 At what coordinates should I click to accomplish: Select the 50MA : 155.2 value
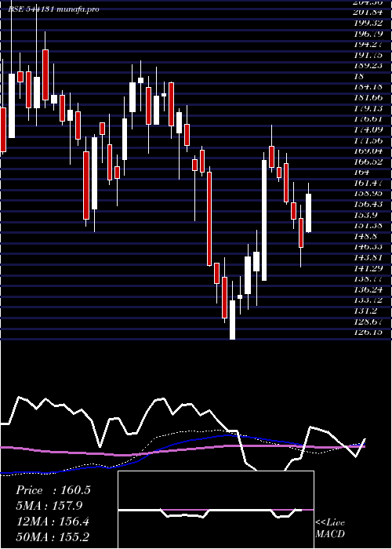point(53,536)
